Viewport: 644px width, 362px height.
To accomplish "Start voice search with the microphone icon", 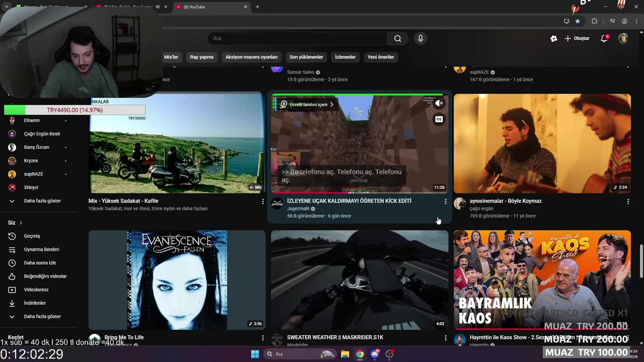I will 421,39.
